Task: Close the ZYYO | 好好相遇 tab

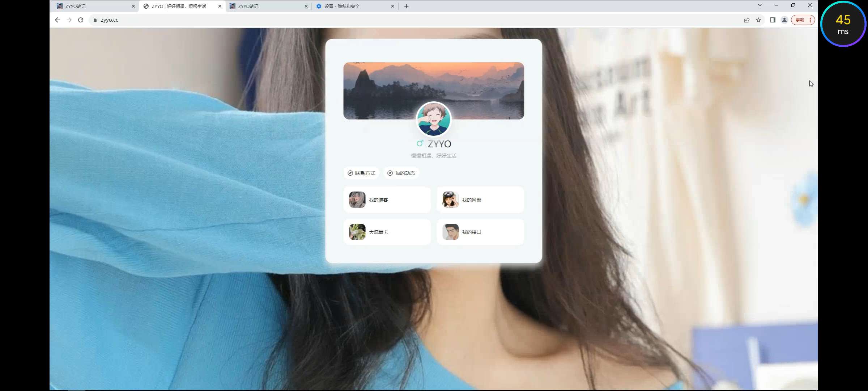Action: (x=220, y=6)
